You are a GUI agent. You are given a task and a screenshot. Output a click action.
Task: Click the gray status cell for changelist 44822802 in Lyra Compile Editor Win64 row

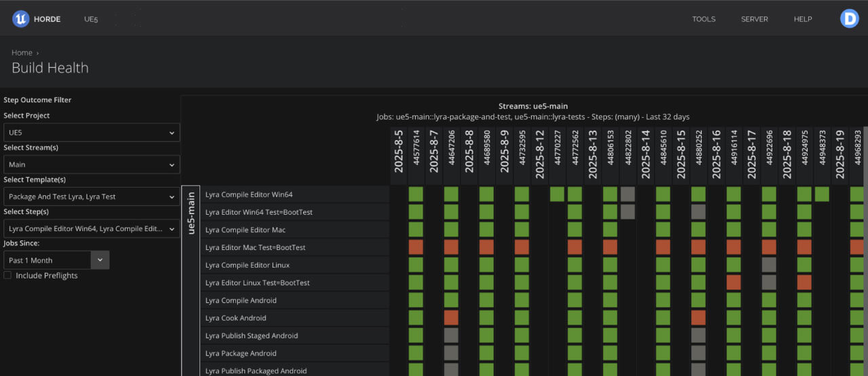tap(627, 194)
